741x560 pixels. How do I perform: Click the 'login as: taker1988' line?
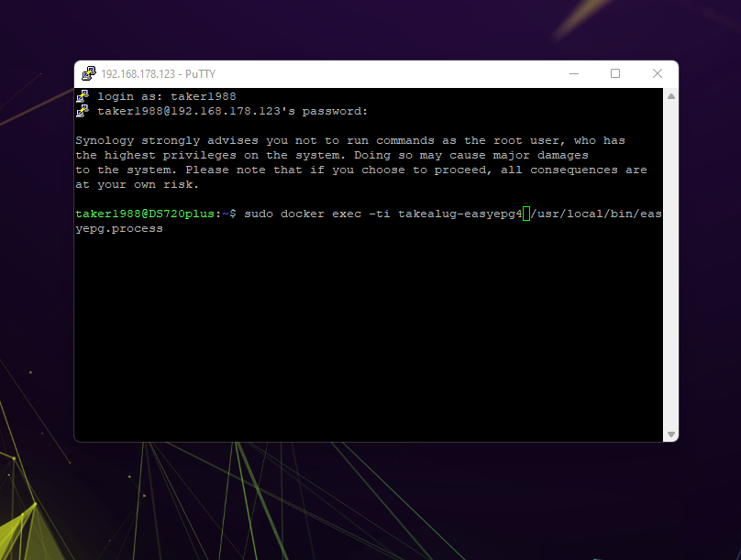pos(166,96)
